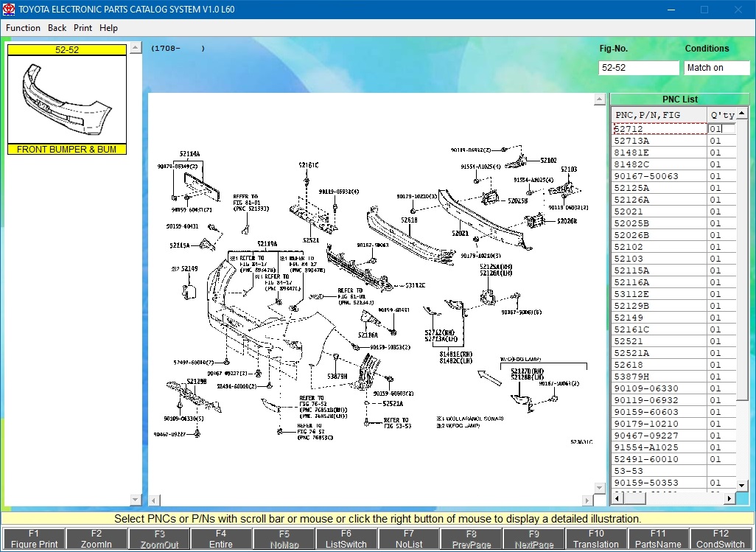Select part number 90179-10210 in list
The height and width of the screenshot is (552, 756).
[659, 424]
